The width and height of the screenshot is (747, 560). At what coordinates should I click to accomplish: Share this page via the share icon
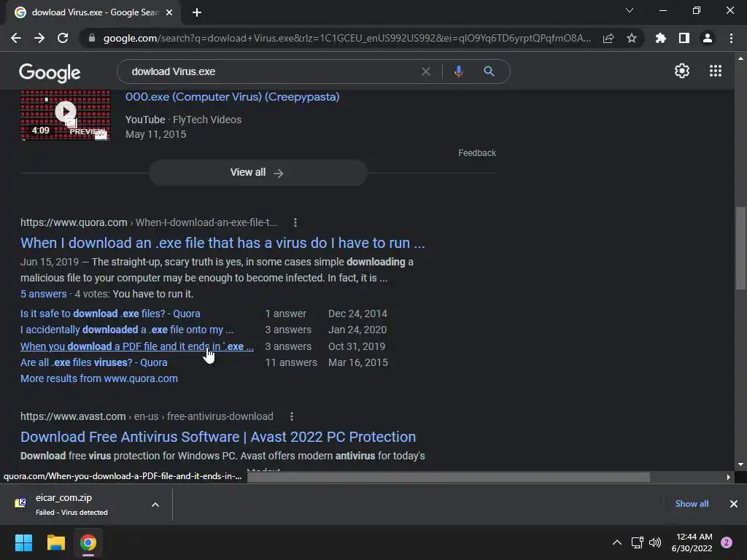(x=608, y=39)
